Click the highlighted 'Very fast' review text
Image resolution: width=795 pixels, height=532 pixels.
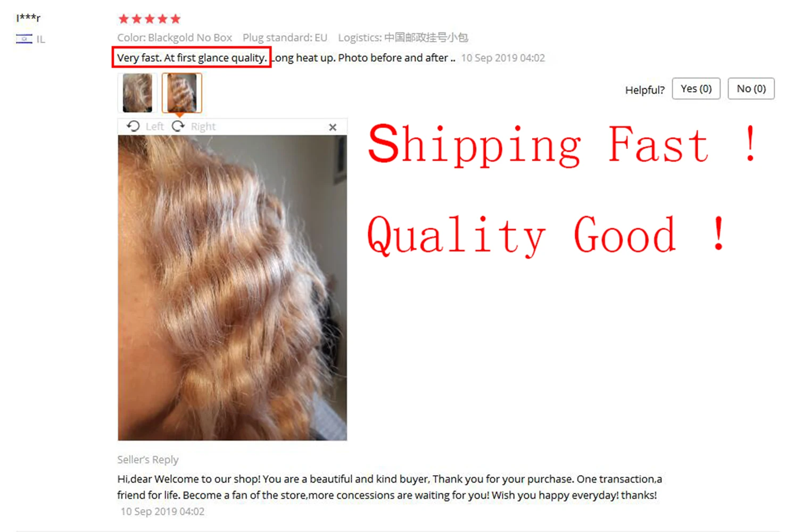coord(192,57)
